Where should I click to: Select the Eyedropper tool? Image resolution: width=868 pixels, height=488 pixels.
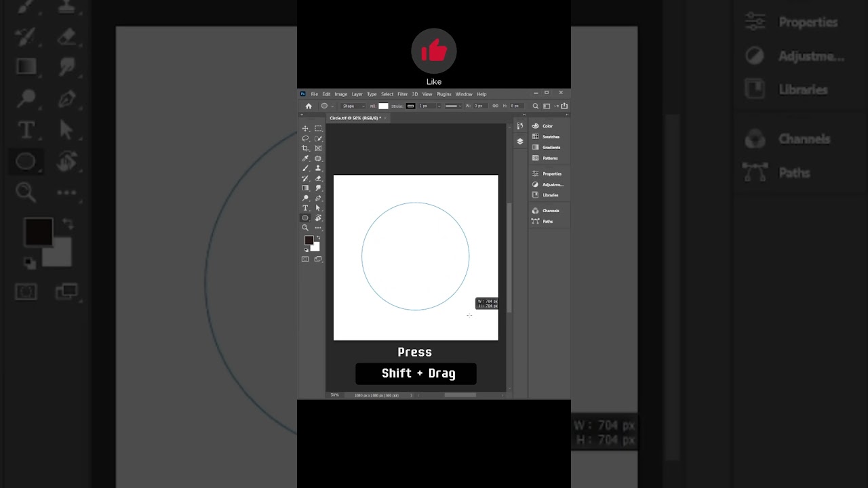coord(305,158)
